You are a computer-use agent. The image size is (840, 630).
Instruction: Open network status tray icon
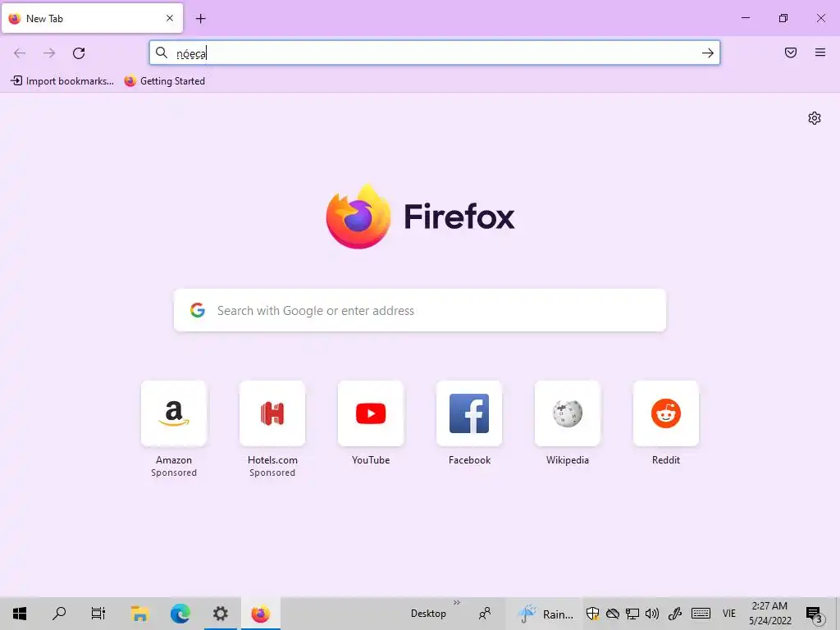click(x=632, y=614)
